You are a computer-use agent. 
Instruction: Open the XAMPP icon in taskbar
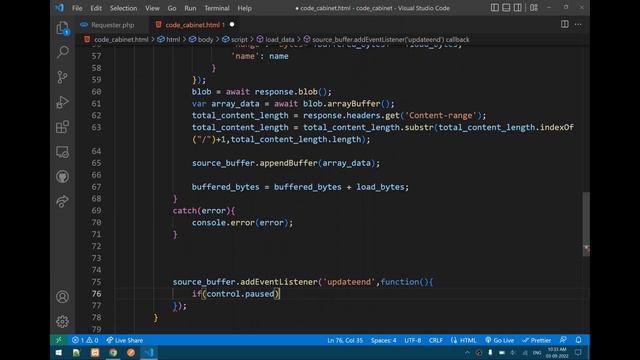pos(95,353)
